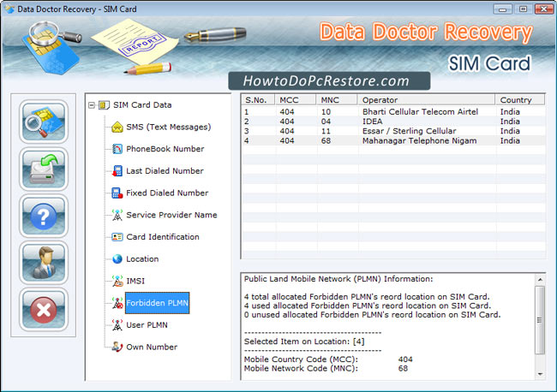Sort by Operator column header
This screenshot has width=557, height=392.
(426, 99)
